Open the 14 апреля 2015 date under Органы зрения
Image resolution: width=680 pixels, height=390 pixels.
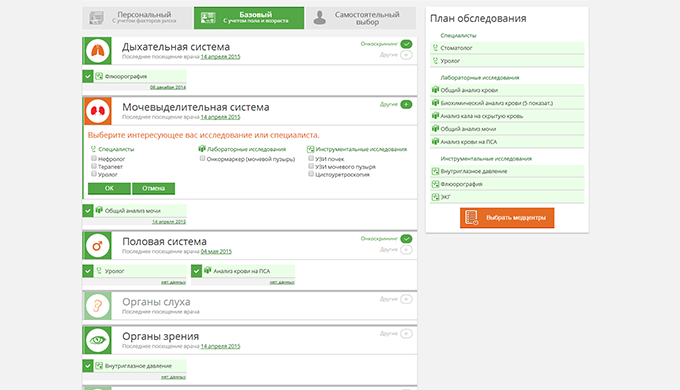[x=220, y=346]
